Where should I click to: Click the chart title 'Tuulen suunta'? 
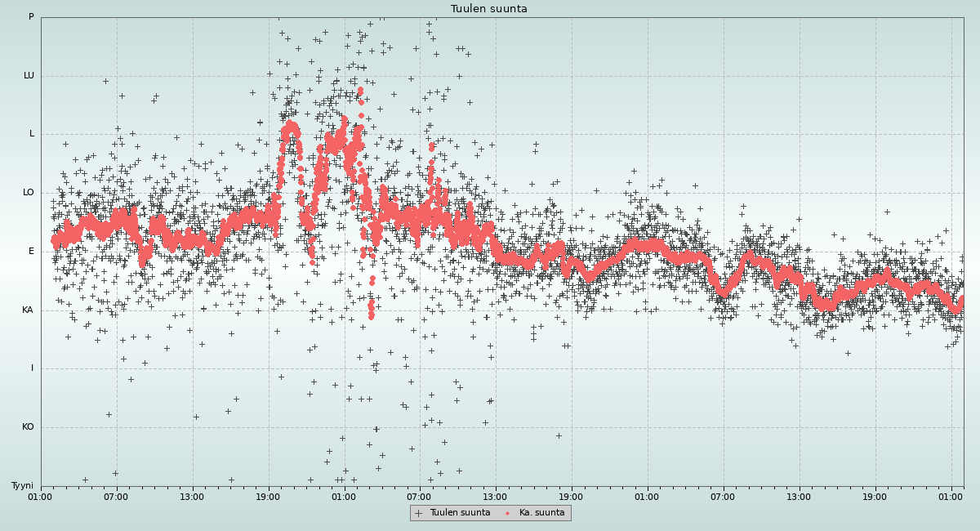(x=489, y=9)
